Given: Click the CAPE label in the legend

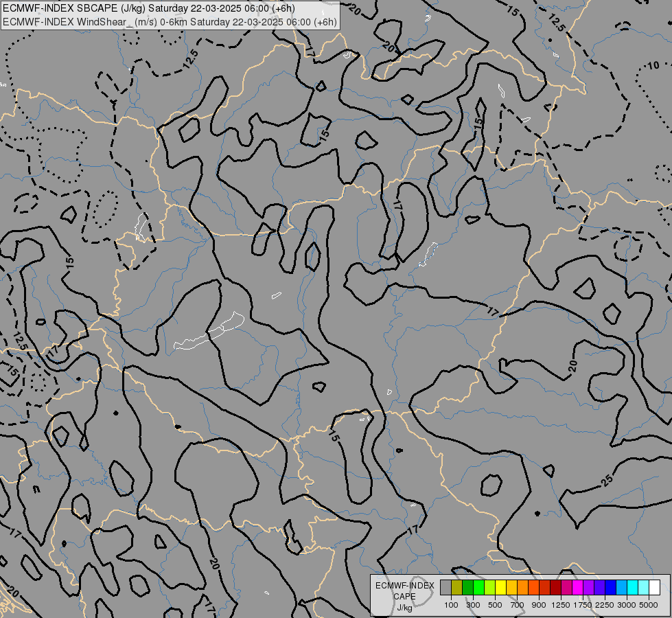Looking at the screenshot, I should (x=404, y=597).
